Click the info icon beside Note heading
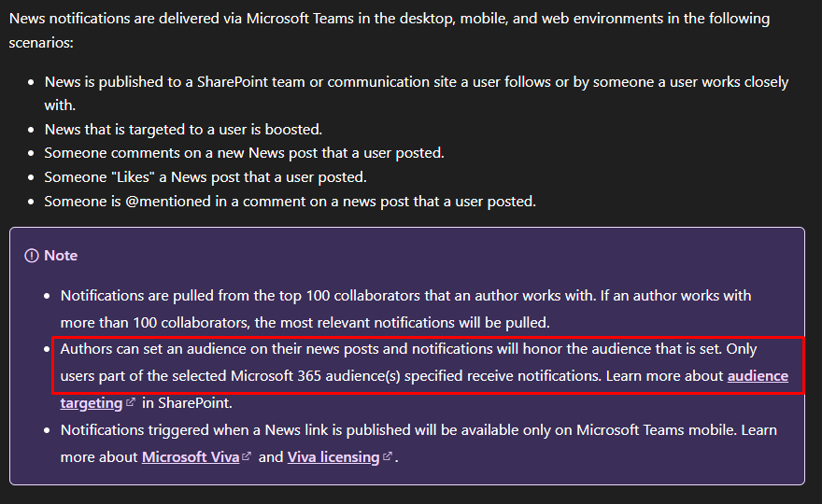 point(32,256)
